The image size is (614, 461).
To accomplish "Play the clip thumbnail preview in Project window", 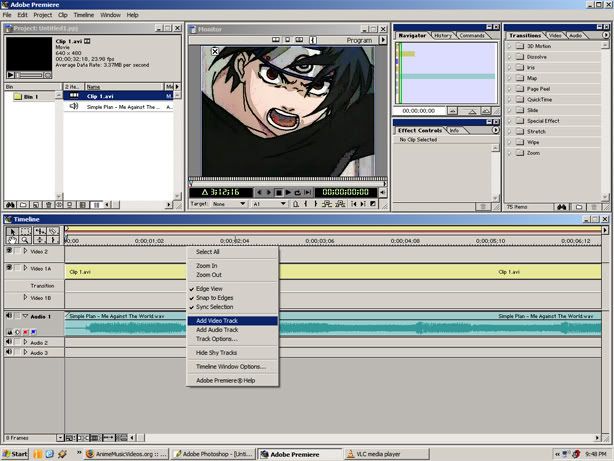I will click(11, 75).
